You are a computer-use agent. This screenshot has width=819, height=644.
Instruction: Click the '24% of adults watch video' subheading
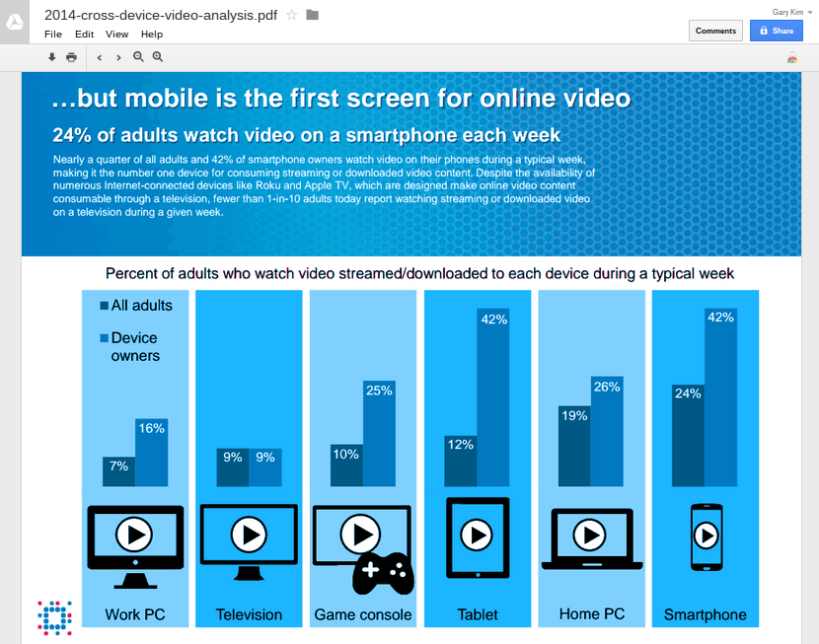click(307, 135)
